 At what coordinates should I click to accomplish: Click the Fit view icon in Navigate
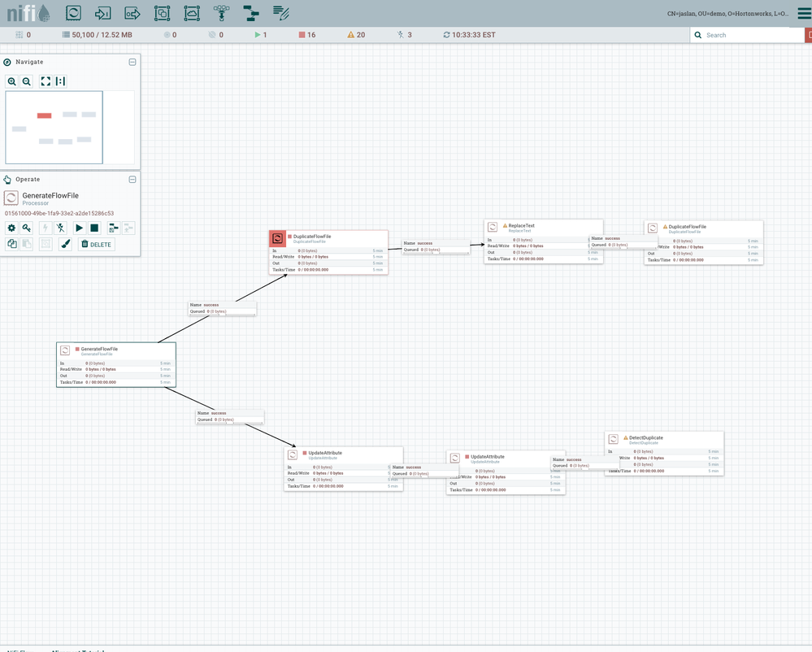point(46,81)
